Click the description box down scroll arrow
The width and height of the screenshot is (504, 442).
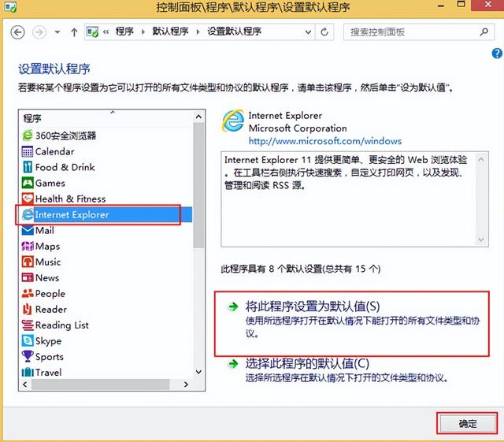click(481, 240)
